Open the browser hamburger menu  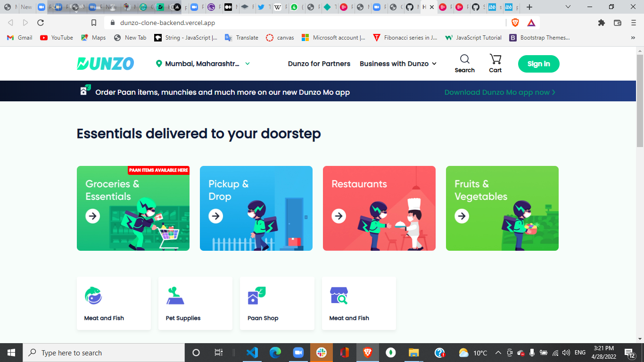point(633,23)
